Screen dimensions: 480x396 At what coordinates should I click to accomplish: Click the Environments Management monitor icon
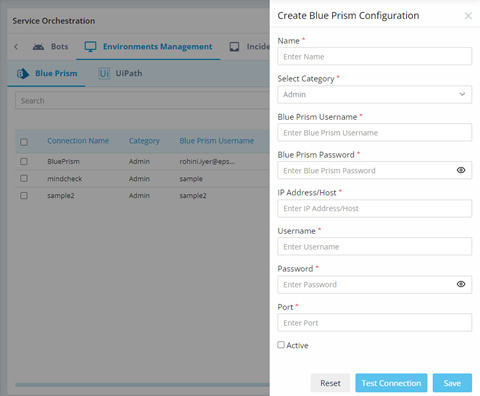pyautogui.click(x=90, y=47)
